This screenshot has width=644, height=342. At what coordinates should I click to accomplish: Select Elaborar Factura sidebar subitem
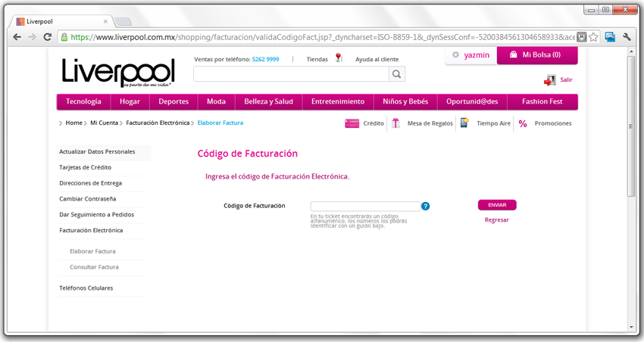click(x=92, y=251)
